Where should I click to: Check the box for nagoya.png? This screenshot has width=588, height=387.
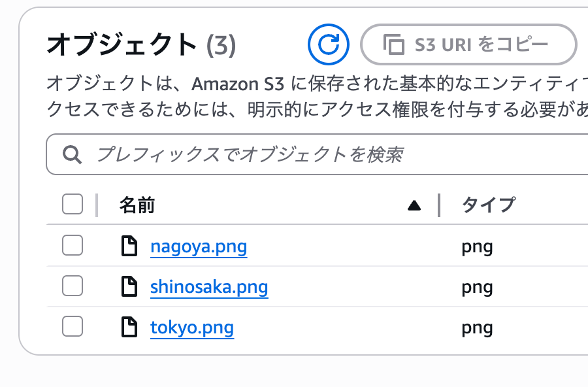73,245
